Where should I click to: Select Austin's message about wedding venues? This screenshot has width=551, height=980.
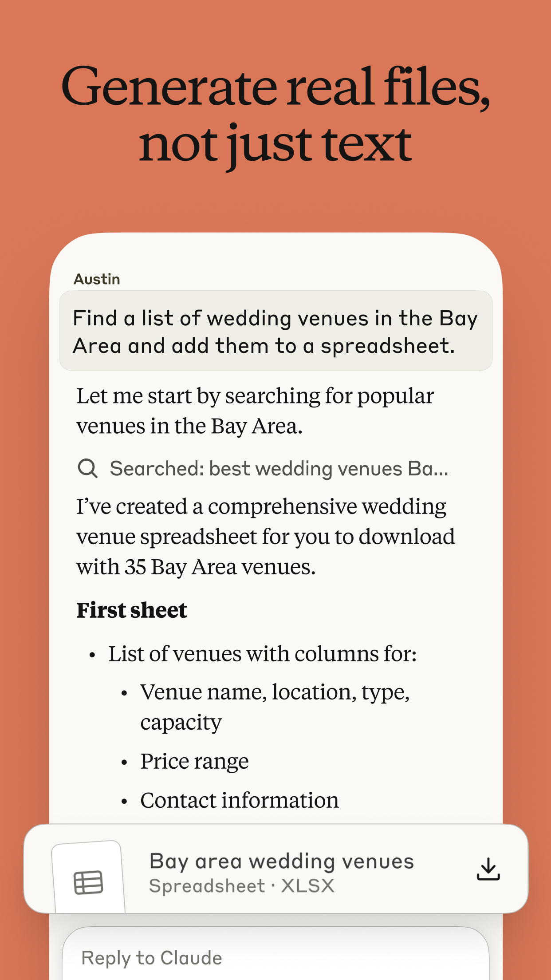(x=275, y=332)
